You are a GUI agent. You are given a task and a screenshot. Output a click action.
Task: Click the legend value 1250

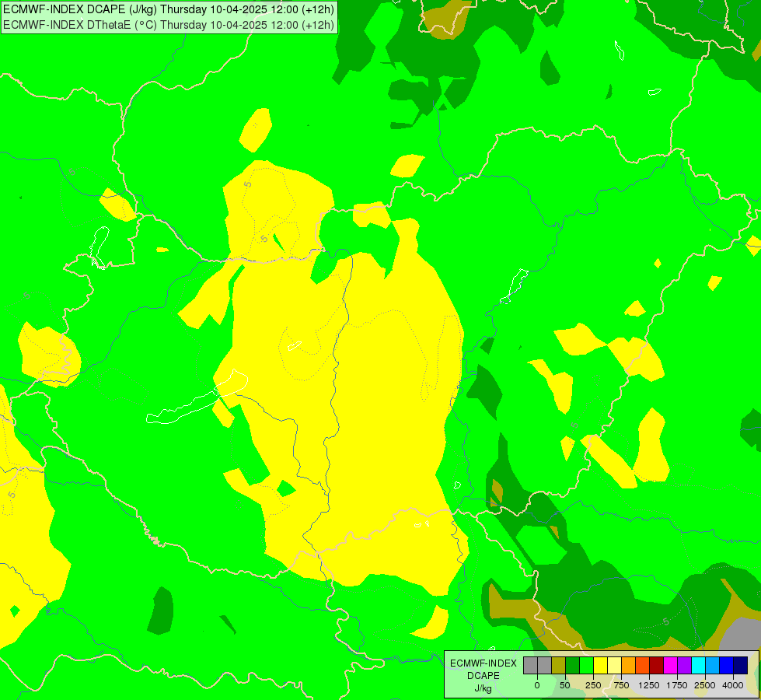649,685
